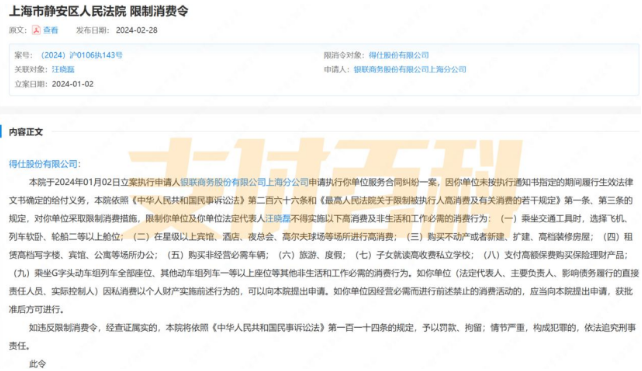This screenshot has height=371, width=642.
Task: Open case number (2024)沪0106执143号 link
Action: (81, 55)
